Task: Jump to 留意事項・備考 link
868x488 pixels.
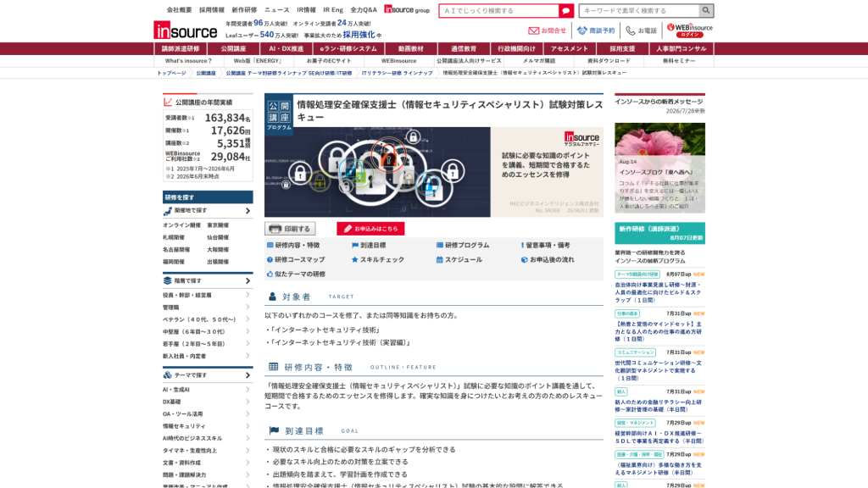Action: pyautogui.click(x=545, y=245)
